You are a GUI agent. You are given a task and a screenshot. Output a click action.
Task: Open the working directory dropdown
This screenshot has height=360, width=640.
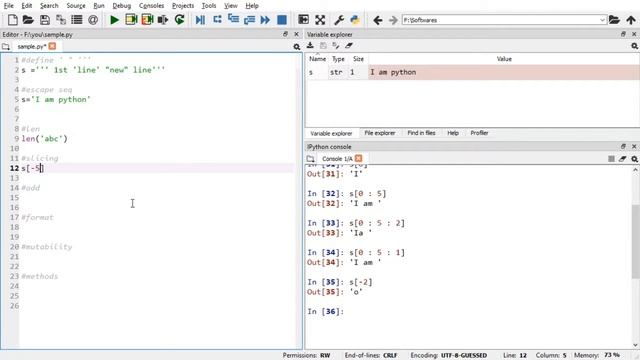coord(602,20)
